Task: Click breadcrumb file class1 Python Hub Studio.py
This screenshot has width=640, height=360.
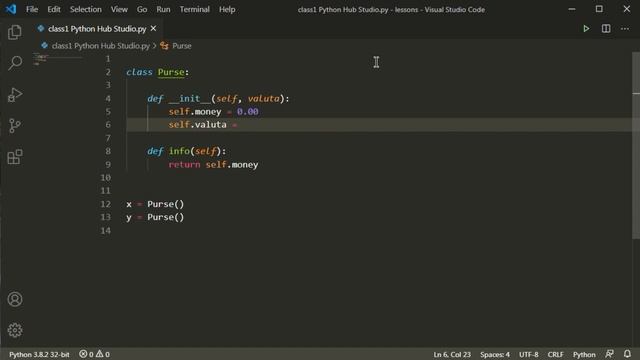Action: pyautogui.click(x=101, y=46)
